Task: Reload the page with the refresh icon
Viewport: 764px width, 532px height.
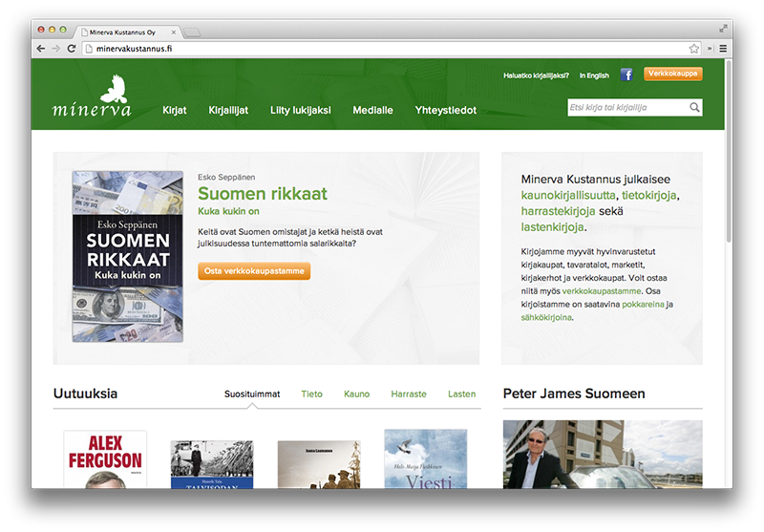Action: (72, 49)
